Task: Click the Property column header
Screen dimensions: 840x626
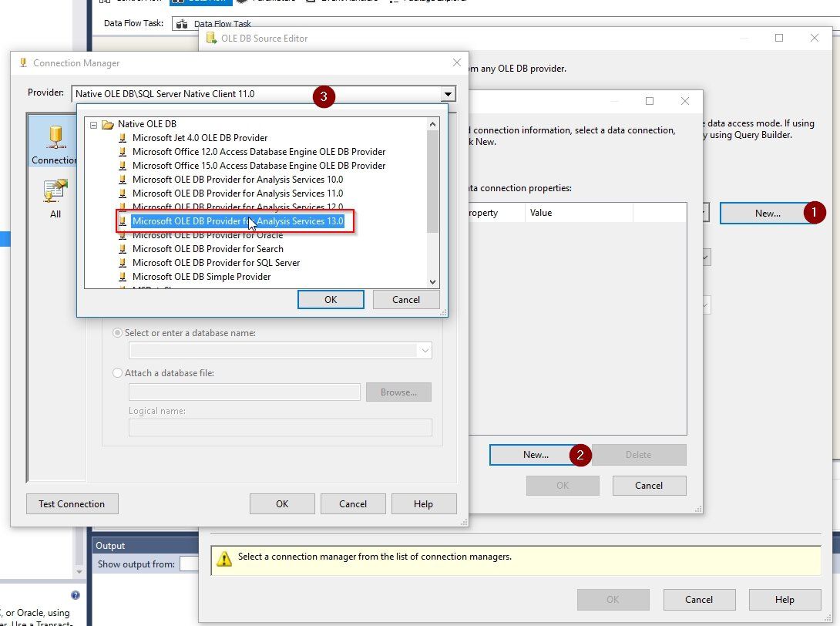Action: [497, 213]
